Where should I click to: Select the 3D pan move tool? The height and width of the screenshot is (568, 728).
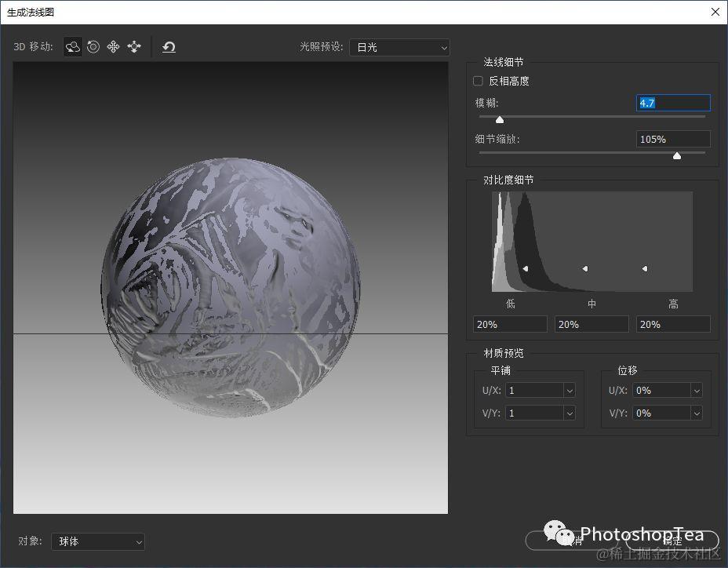pyautogui.click(x=113, y=47)
